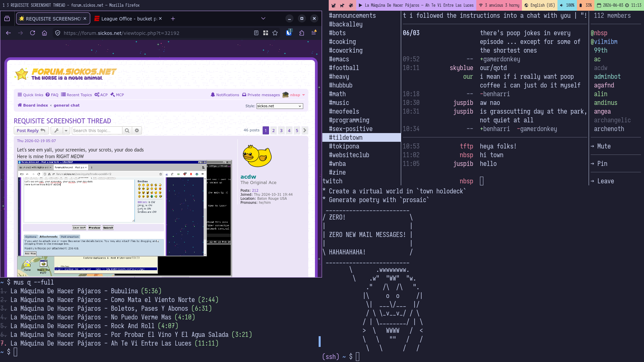Go to Board index
Image resolution: width=644 pixels, height=362 pixels.
click(x=33, y=105)
